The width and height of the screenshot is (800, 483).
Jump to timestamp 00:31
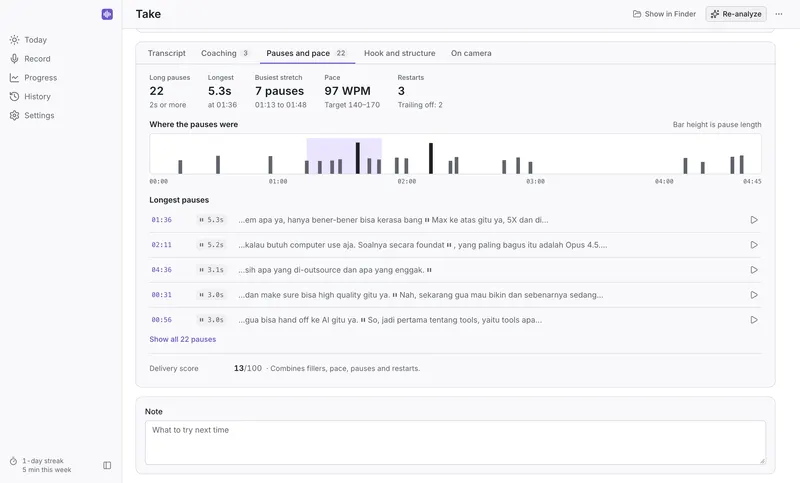click(x=161, y=295)
